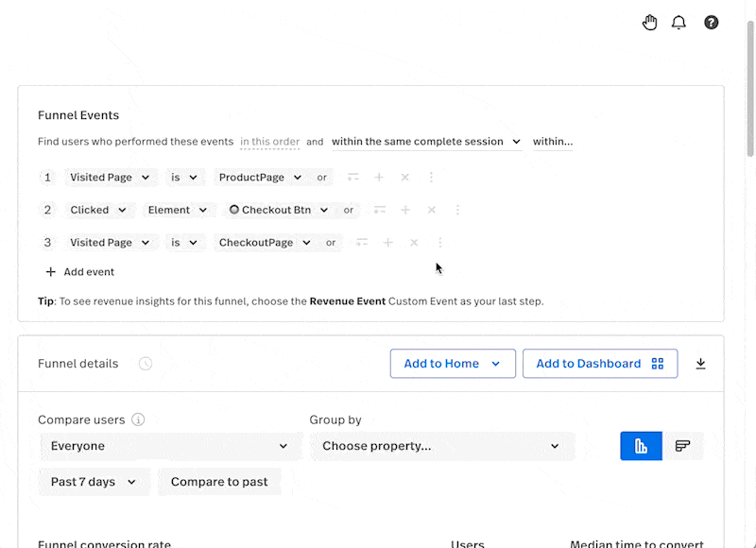
Task: Open the Everyone compare users dropdown
Action: (170, 446)
